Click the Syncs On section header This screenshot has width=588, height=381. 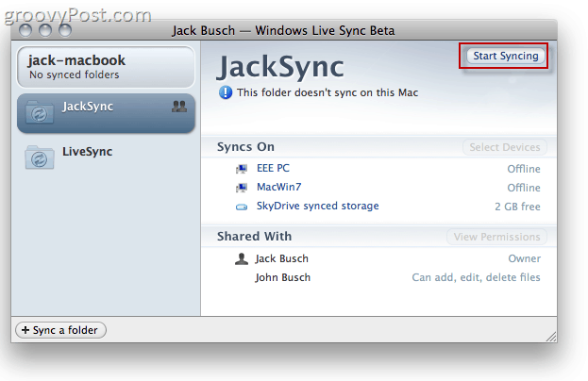pos(245,147)
